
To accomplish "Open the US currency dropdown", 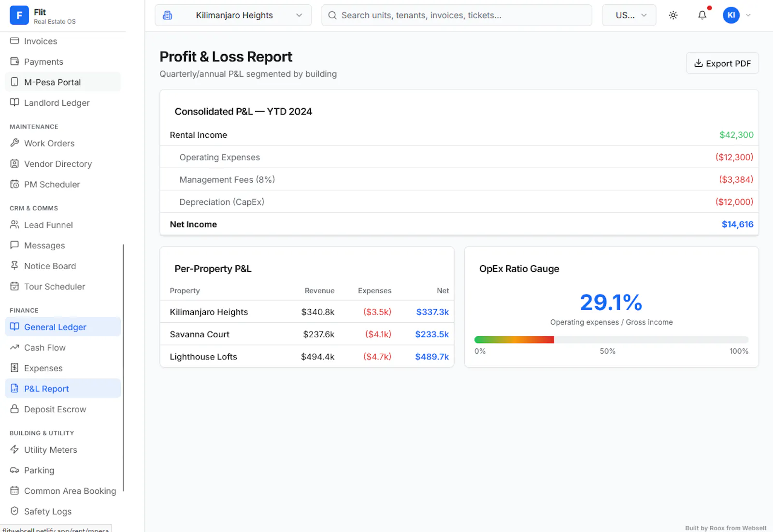I will (629, 15).
